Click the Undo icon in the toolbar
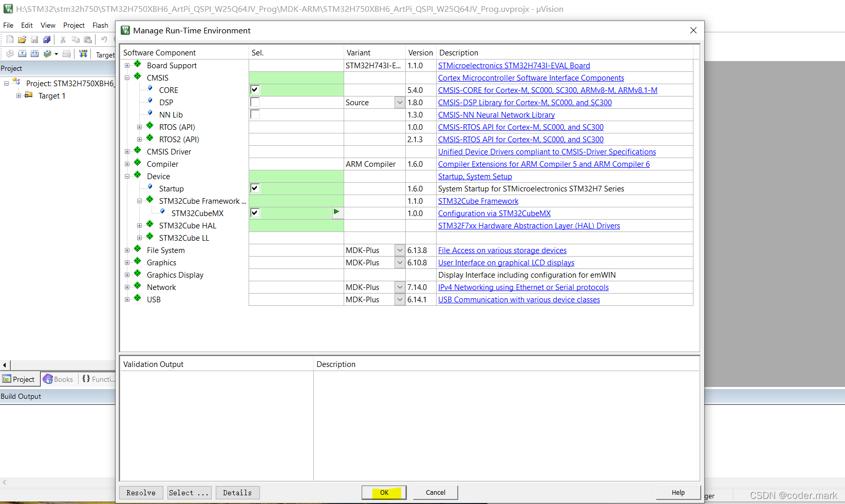Viewport: 845px width, 504px height. tap(105, 39)
